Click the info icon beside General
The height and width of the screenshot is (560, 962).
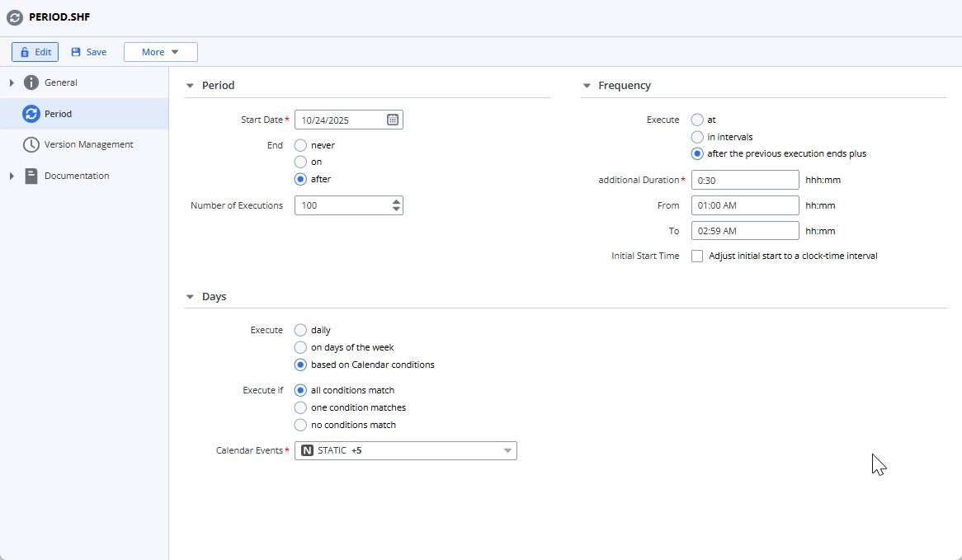[x=30, y=82]
